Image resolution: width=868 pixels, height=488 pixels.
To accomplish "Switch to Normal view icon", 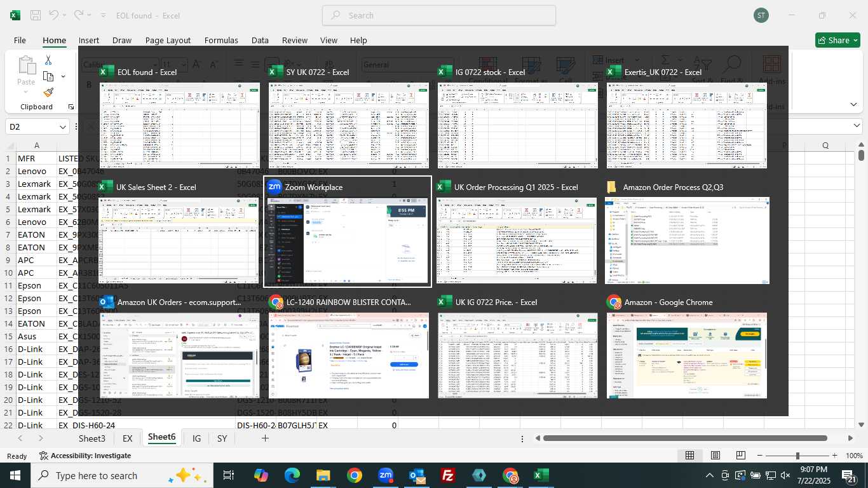I will point(689,456).
